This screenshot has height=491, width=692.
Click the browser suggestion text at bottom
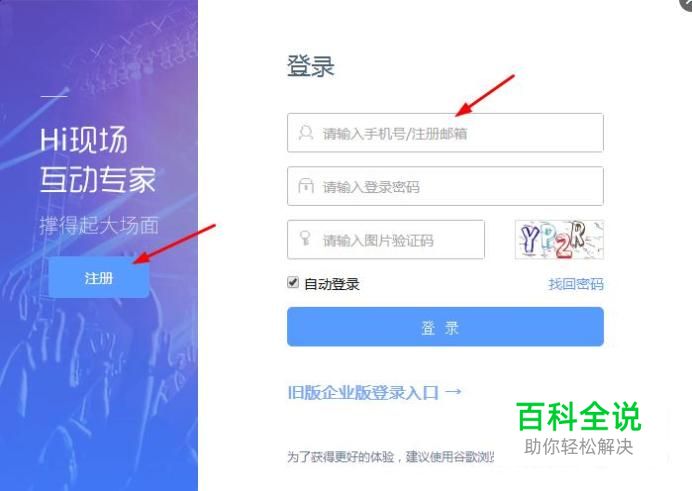(x=391, y=457)
